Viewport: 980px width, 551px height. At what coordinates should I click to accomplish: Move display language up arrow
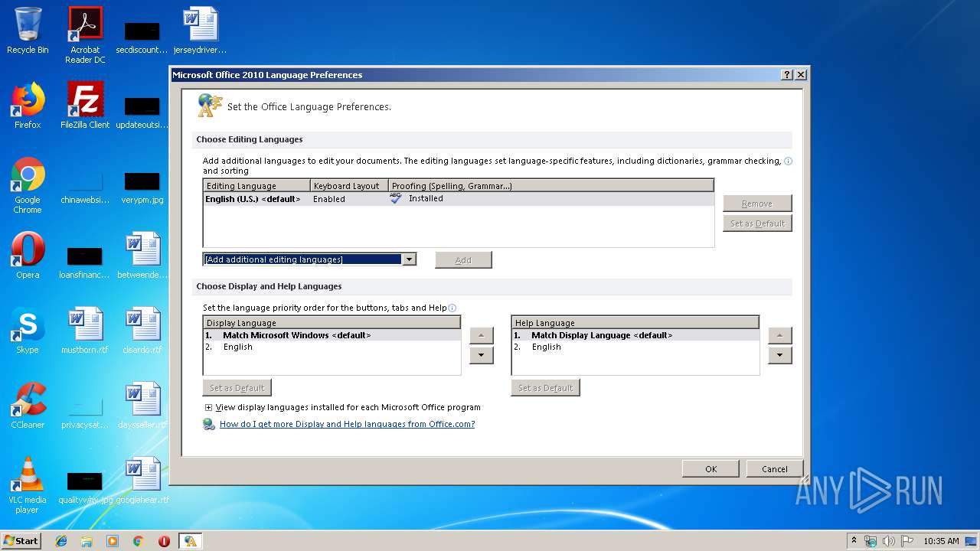(x=481, y=335)
